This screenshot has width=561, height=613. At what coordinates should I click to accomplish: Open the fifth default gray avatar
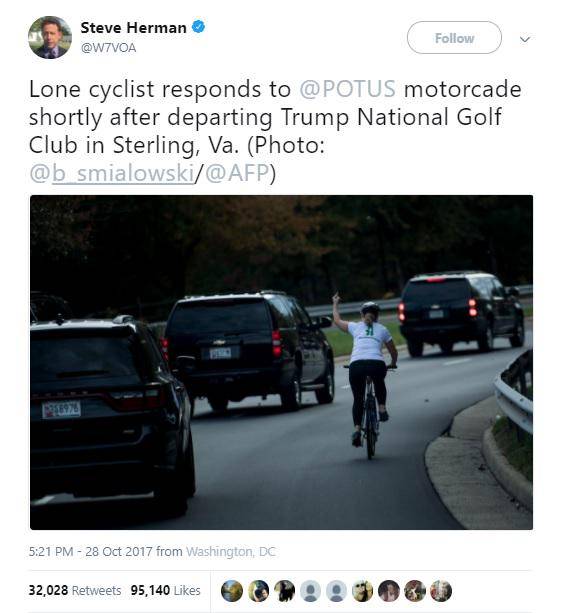coord(337,590)
